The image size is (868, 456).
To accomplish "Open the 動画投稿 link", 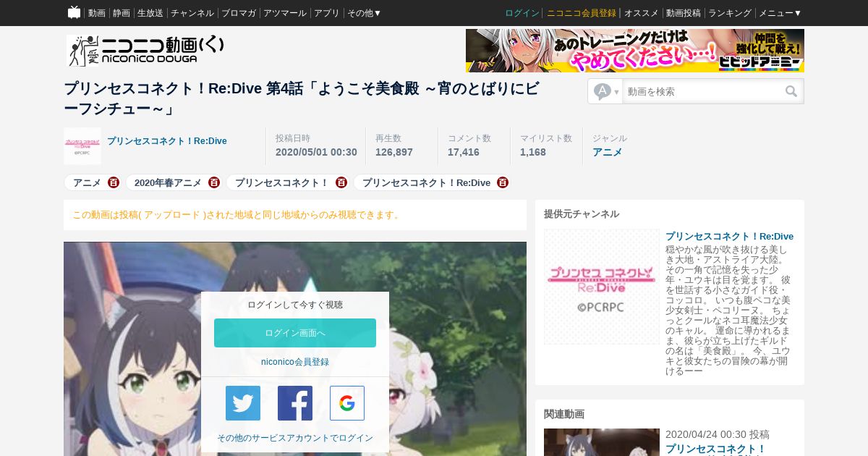I will pyautogui.click(x=684, y=13).
